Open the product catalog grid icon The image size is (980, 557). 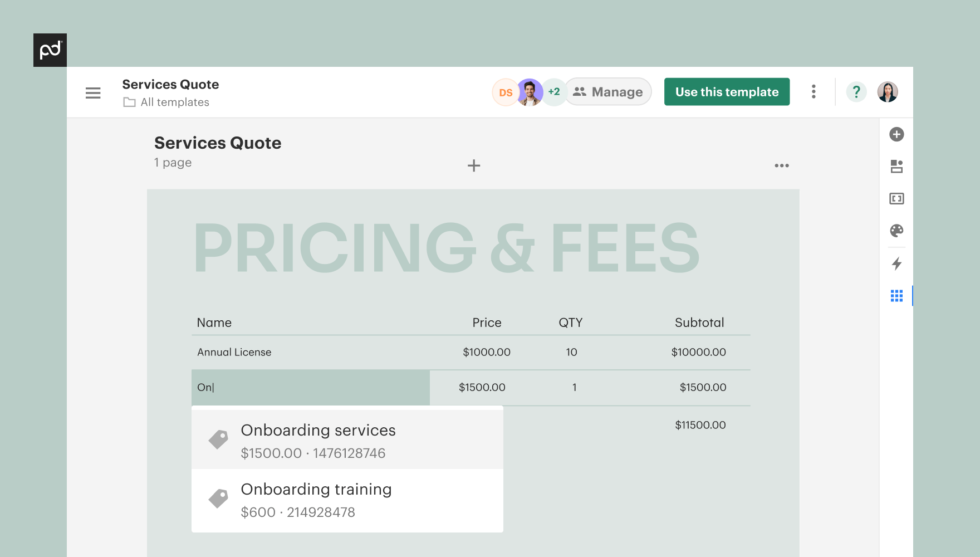[896, 296]
